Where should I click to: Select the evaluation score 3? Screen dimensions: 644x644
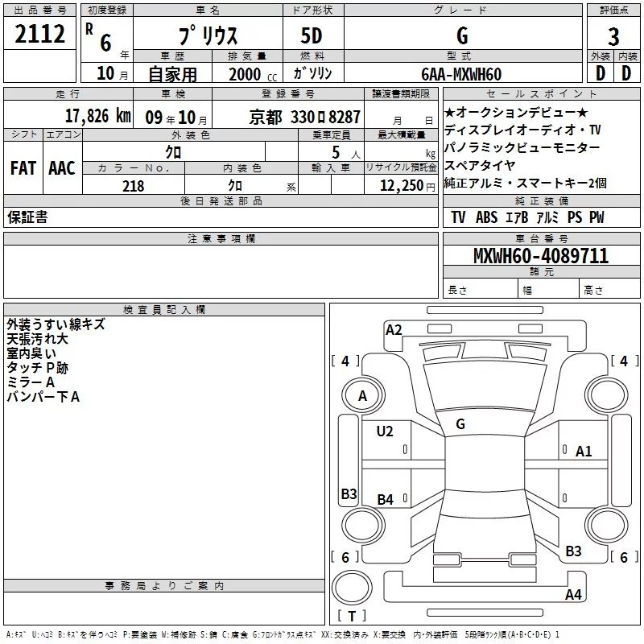613,37
